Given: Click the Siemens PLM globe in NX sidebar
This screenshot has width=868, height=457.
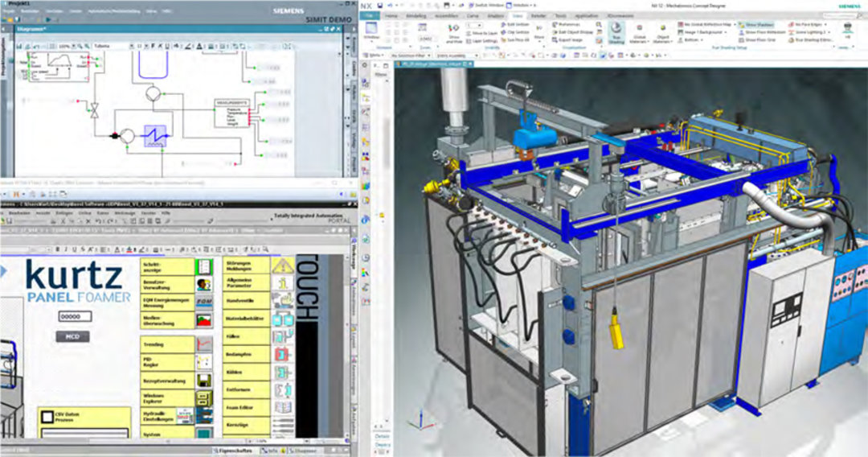Looking at the screenshot, I should 366,220.
